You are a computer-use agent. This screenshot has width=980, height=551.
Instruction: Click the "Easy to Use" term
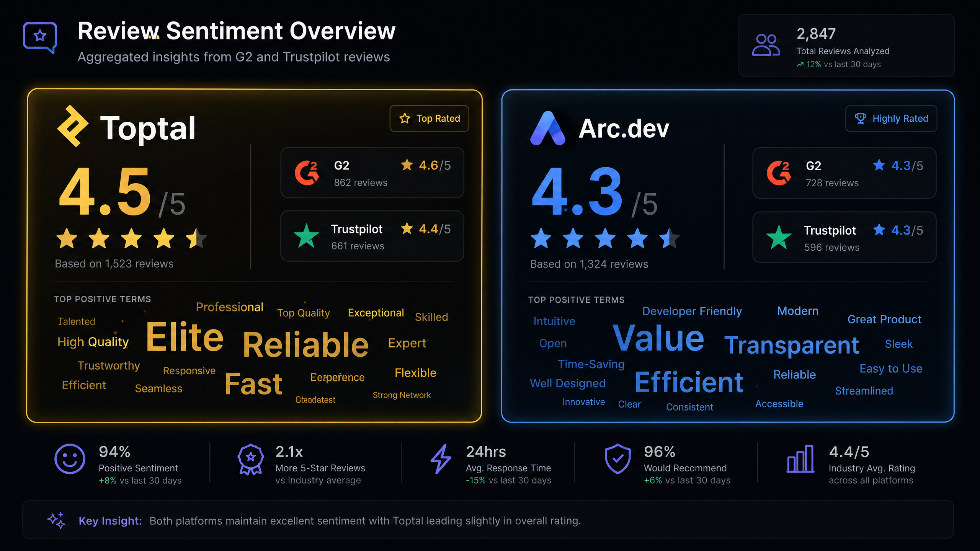click(891, 368)
